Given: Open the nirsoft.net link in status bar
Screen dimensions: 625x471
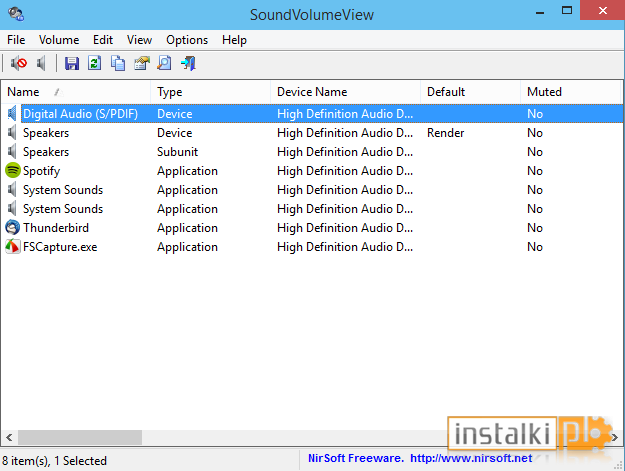Looking at the screenshot, I should pos(471,458).
